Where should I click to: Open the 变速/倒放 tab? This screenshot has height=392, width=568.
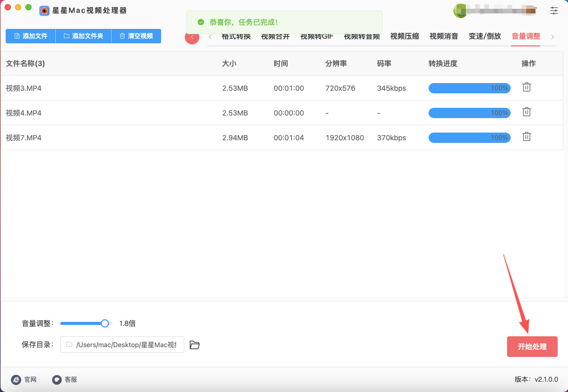484,36
